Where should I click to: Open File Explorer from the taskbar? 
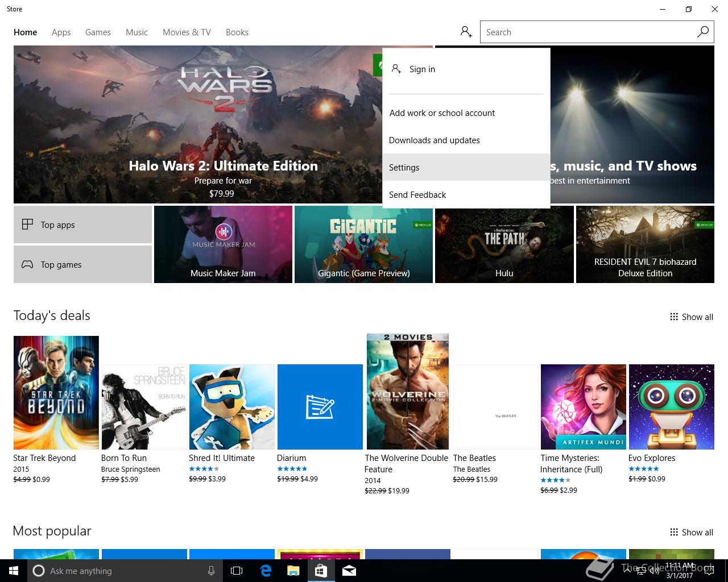[293, 571]
